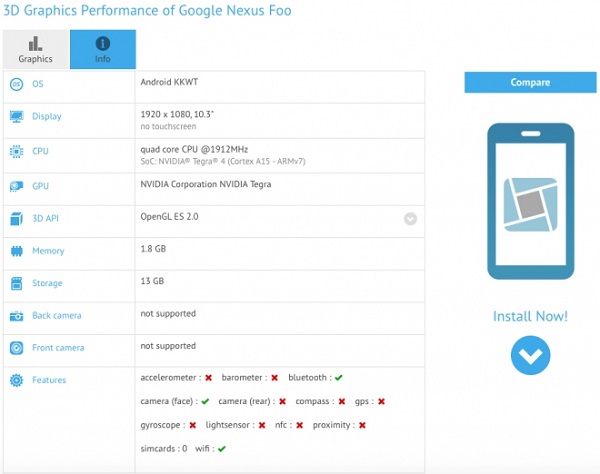Select the Info tab
This screenshot has width=600, height=474.
(103, 49)
